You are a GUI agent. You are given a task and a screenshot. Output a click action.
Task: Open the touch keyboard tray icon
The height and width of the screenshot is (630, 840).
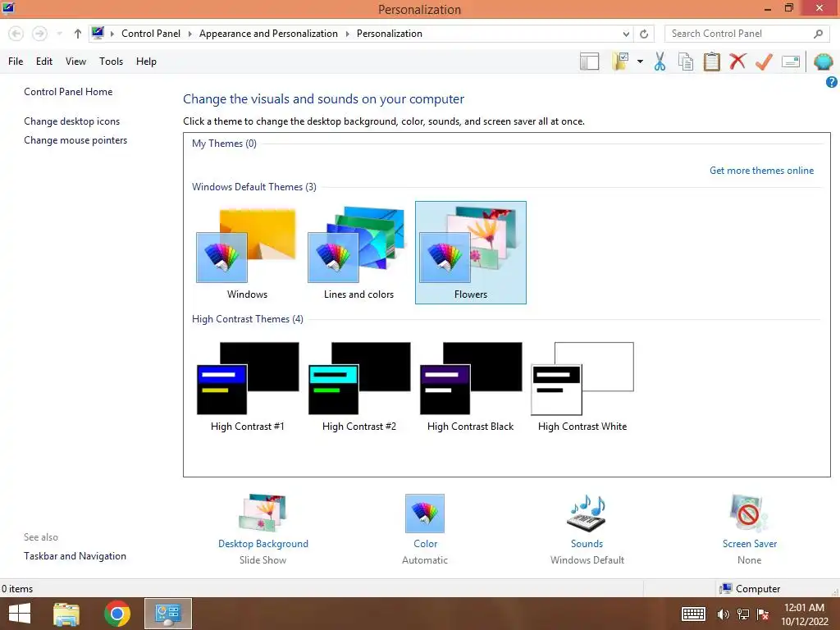click(x=693, y=614)
